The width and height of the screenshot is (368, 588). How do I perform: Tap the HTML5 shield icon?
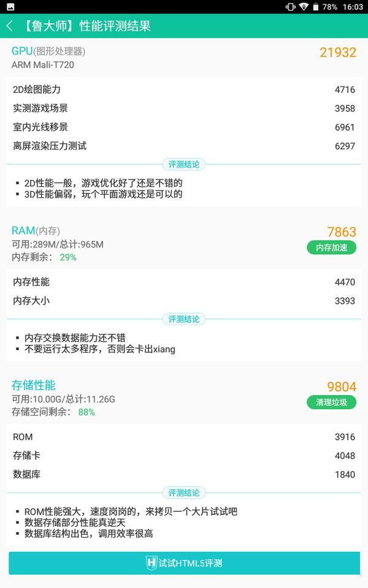tap(151, 563)
